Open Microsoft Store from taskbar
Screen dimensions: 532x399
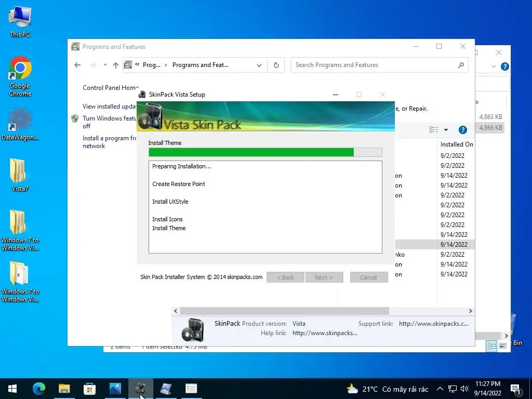click(89, 389)
